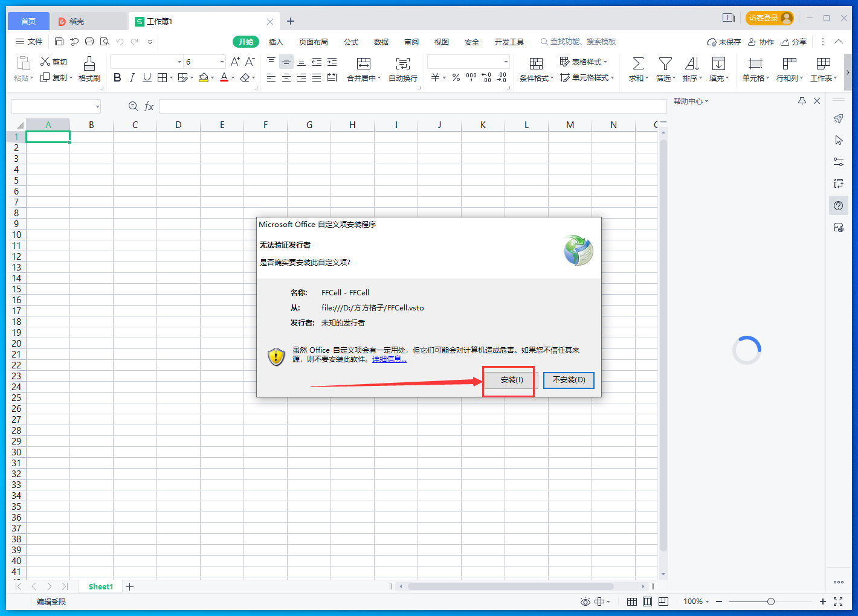Open the detailed information link
Image resolution: width=858 pixels, height=616 pixels.
pyautogui.click(x=389, y=359)
